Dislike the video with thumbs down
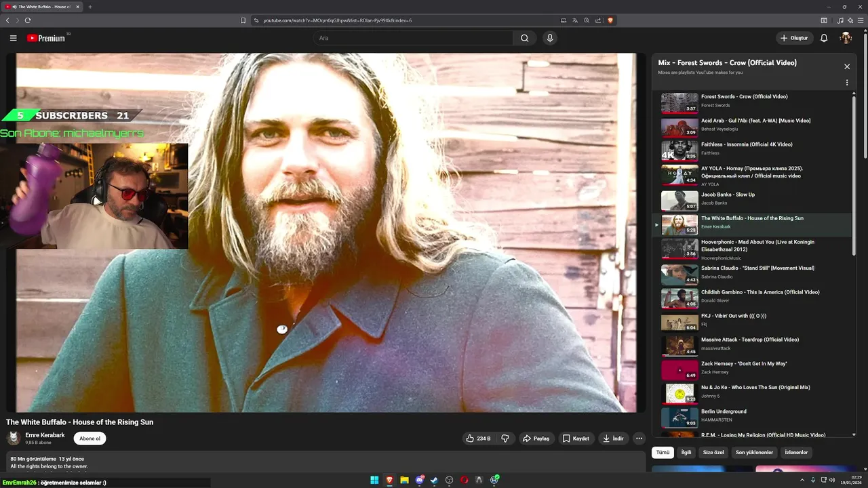The width and height of the screenshot is (868, 488). point(505,439)
